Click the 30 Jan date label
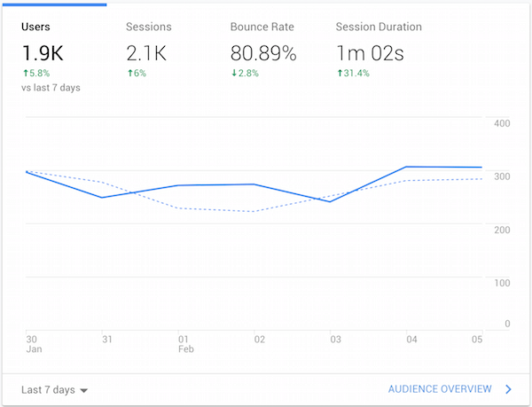 pyautogui.click(x=34, y=344)
